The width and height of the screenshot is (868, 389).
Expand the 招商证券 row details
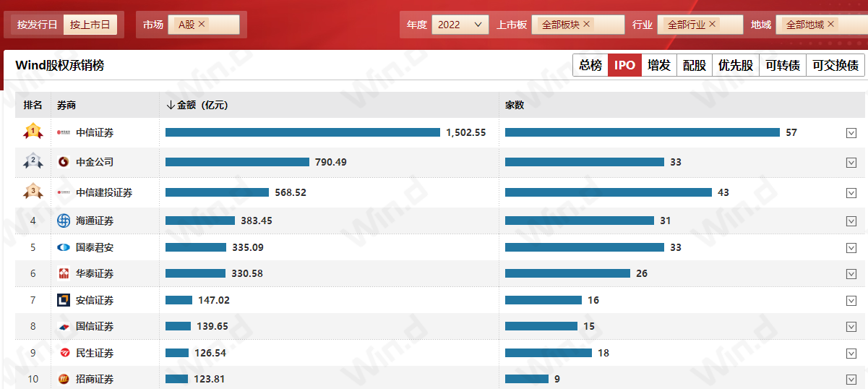(851, 380)
